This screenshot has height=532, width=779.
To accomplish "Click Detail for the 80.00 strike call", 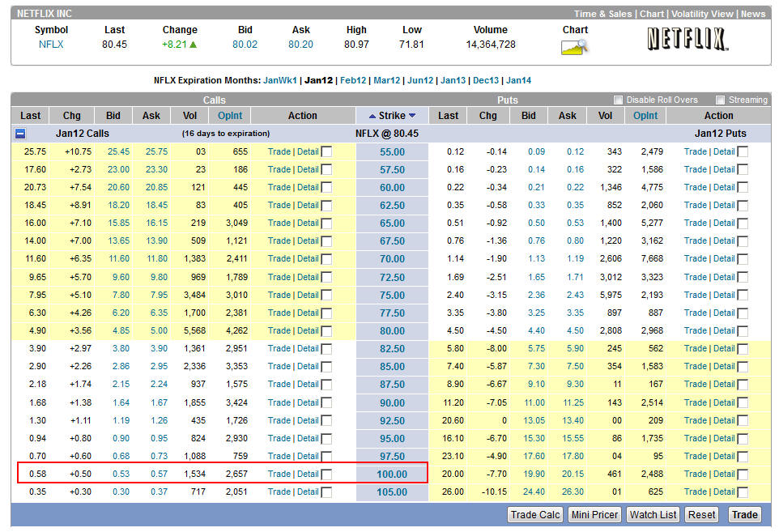I will 308,330.
